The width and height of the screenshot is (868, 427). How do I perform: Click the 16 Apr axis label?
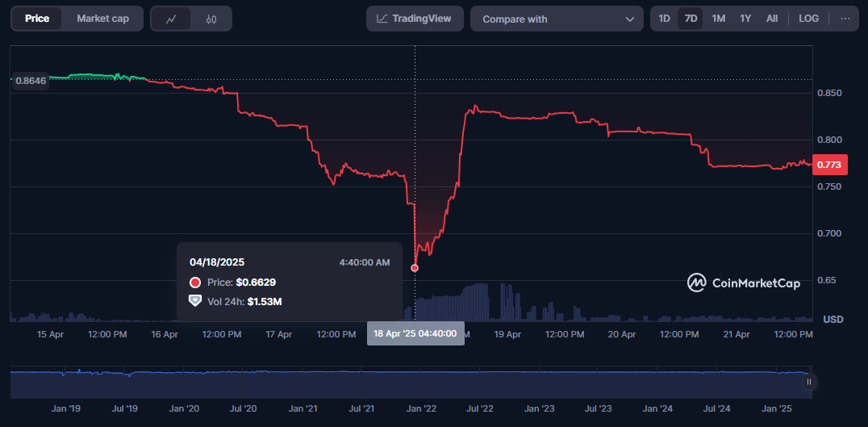point(165,334)
